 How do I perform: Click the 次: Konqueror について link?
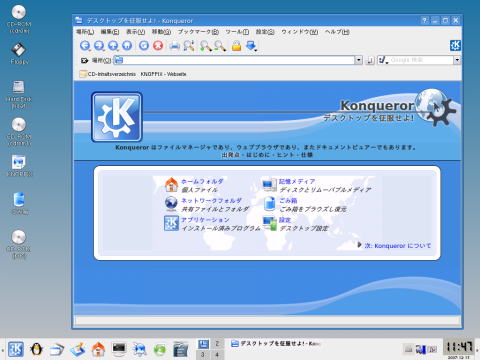(397, 246)
